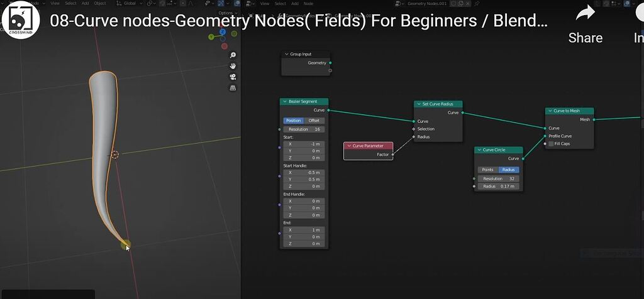This screenshot has width=644, height=299.
Task: Click Group Input Geometry output socket
Action: pyautogui.click(x=330, y=63)
